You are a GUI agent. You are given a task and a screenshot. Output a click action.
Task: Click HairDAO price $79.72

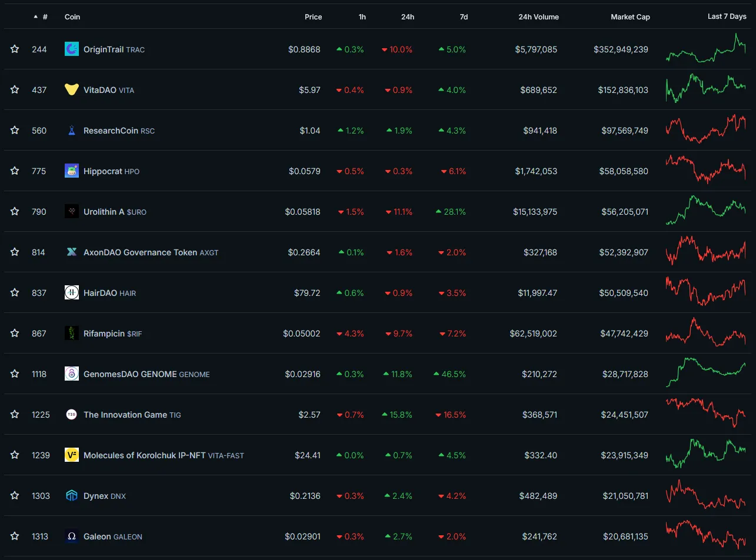[x=307, y=293]
